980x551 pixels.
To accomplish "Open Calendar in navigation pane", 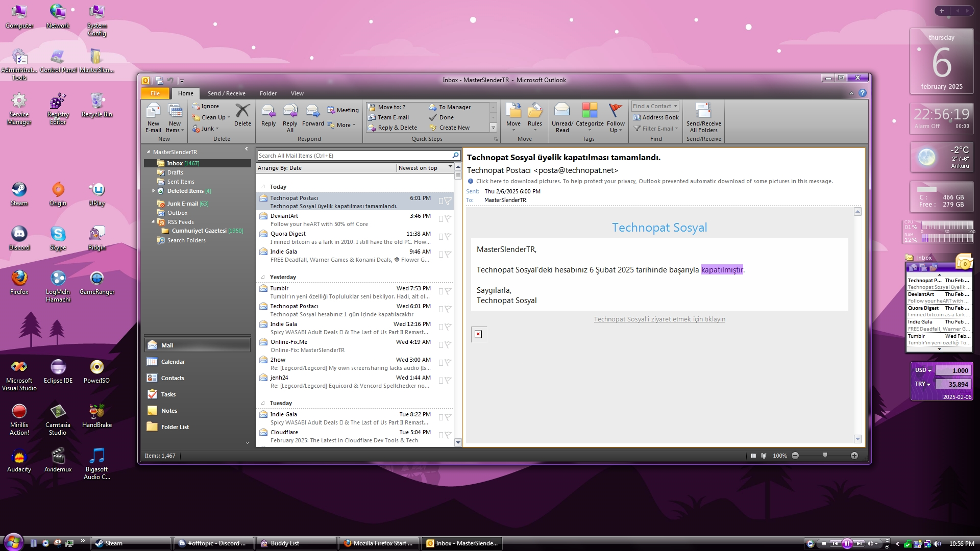I will pyautogui.click(x=197, y=362).
